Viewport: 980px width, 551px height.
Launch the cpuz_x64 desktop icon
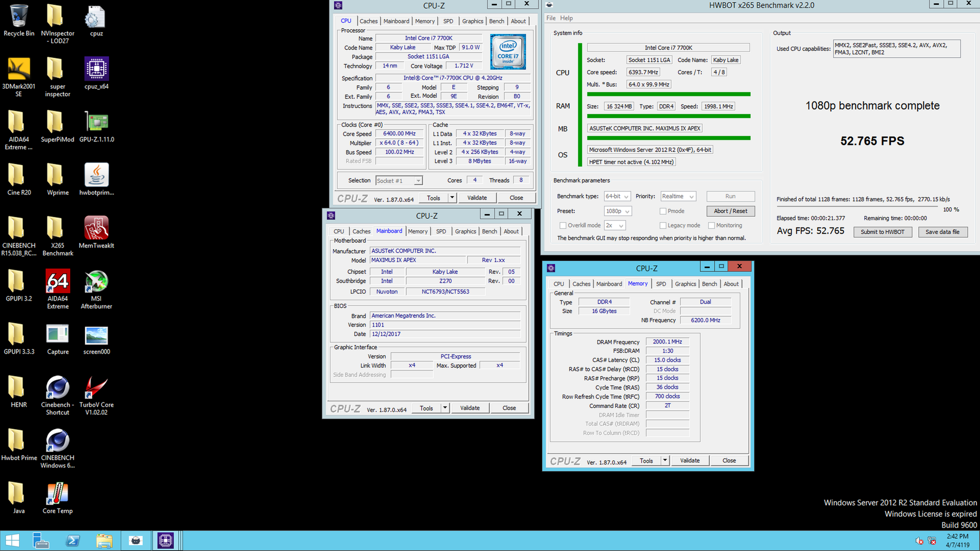pyautogui.click(x=96, y=73)
